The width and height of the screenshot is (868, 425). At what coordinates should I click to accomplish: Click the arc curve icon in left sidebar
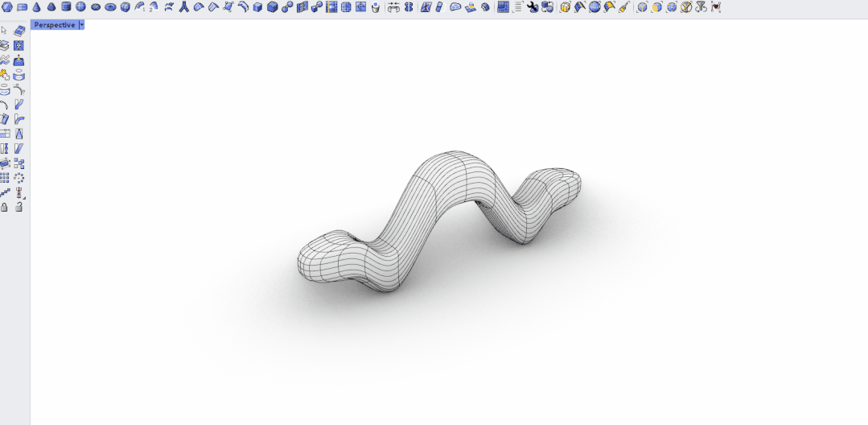(x=5, y=104)
